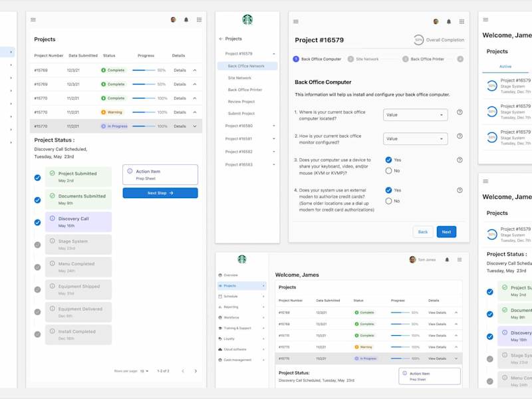Collapse Project #16579 in sidebar panel
The image size is (532, 399).
(x=273, y=54)
